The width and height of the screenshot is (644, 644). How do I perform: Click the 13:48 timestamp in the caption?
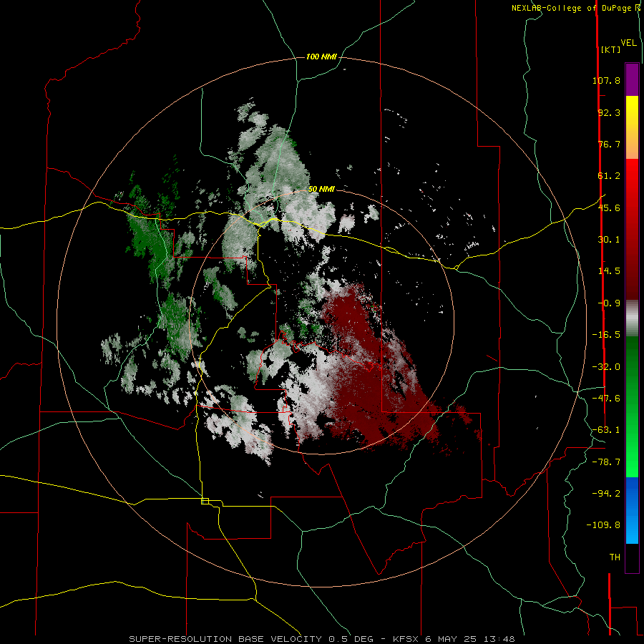500,639
